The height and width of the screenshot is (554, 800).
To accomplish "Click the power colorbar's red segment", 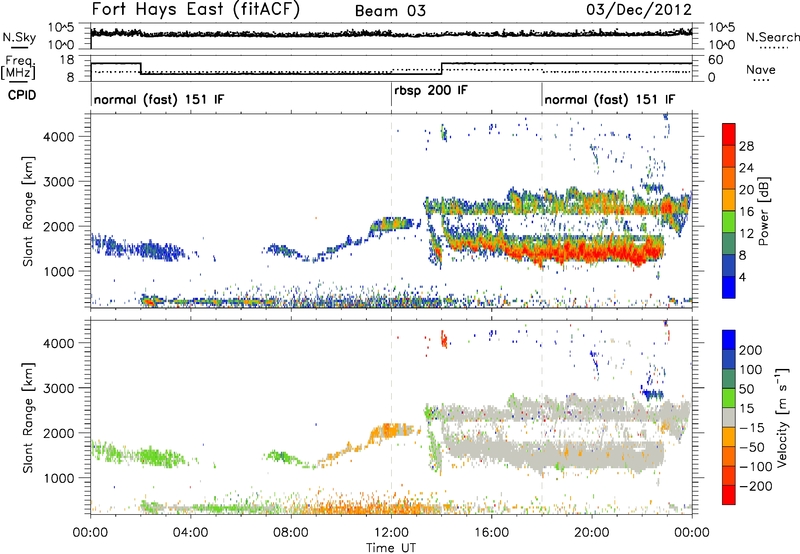I will 729,132.
